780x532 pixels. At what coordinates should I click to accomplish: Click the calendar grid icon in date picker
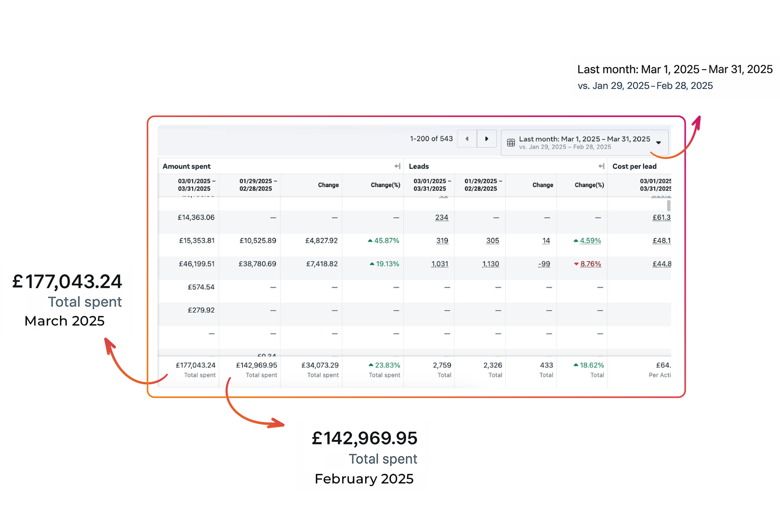point(511,143)
